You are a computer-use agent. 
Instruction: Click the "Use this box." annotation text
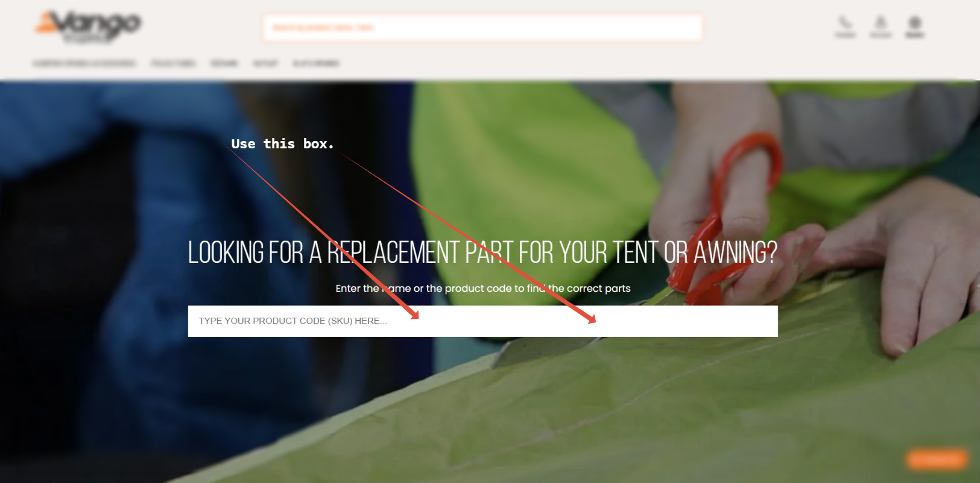click(x=282, y=144)
